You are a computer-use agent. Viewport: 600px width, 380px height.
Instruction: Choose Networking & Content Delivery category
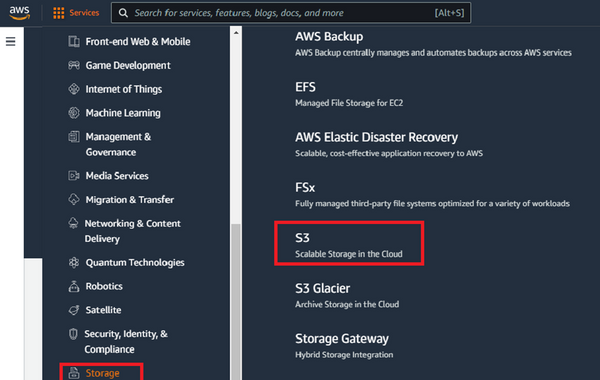[x=132, y=231]
